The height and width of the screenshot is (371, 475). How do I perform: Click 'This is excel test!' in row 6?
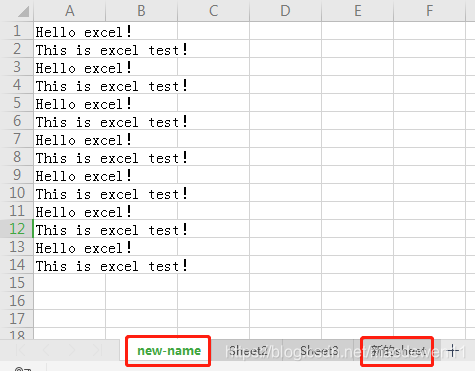click(x=111, y=122)
